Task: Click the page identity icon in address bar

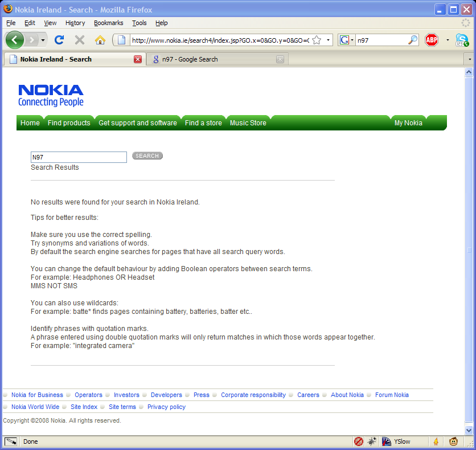Action: (121, 40)
